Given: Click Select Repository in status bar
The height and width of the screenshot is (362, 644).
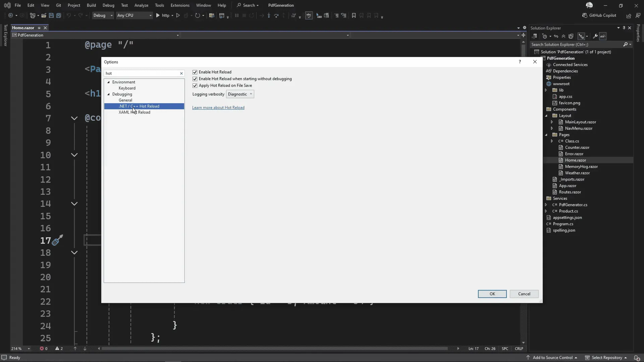Looking at the screenshot, I should 606,358.
